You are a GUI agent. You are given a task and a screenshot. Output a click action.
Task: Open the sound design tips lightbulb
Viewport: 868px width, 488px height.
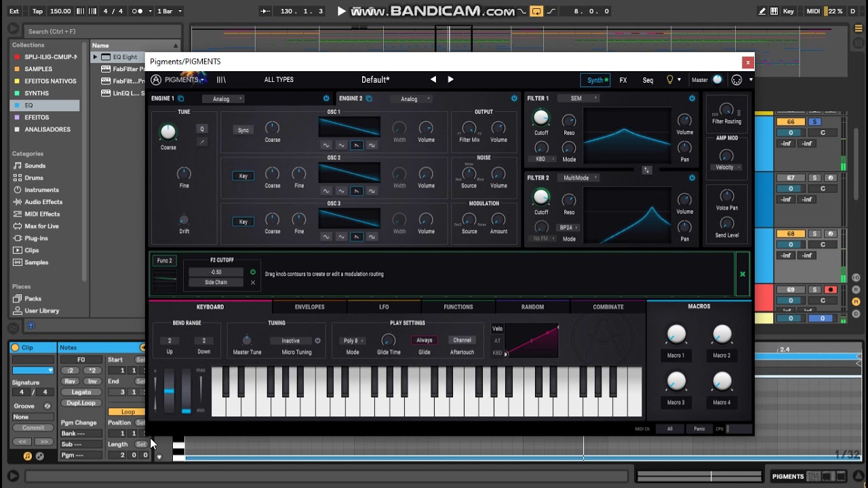pyautogui.click(x=670, y=80)
